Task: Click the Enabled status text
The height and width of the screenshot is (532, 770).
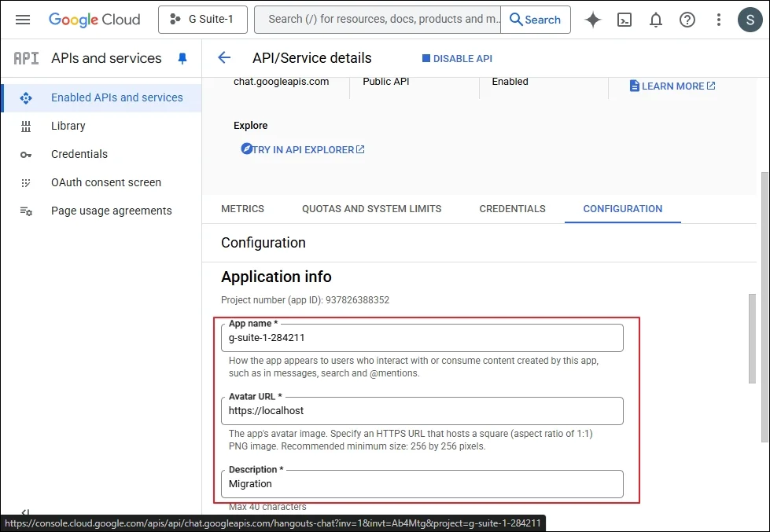Action: tap(510, 82)
